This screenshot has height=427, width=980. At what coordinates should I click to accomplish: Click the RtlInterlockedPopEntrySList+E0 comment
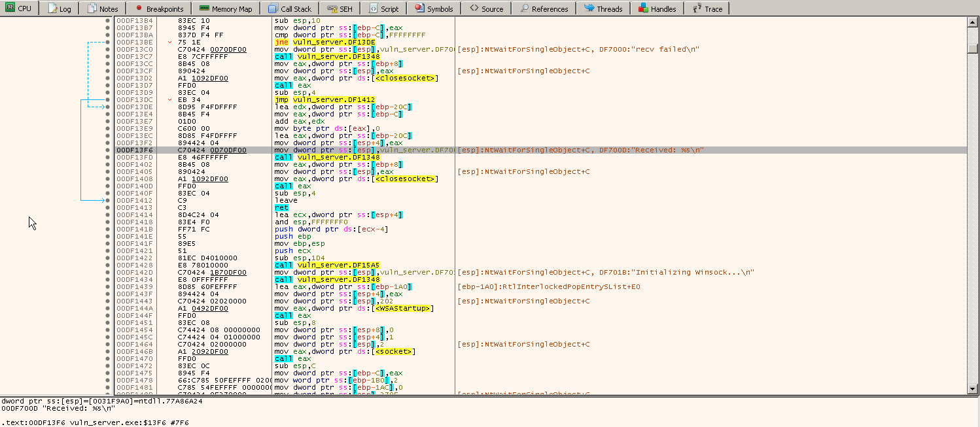(x=550, y=286)
